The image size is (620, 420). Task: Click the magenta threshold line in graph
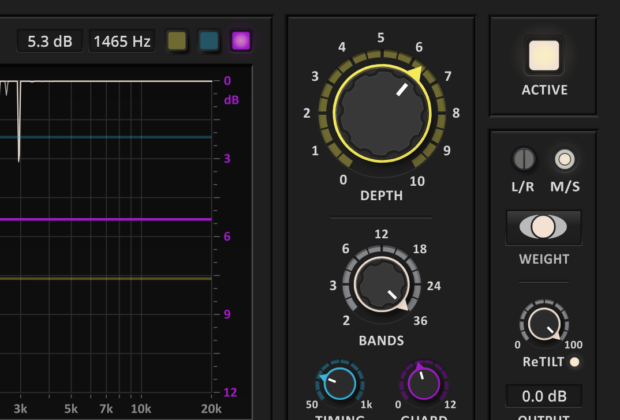(106, 219)
